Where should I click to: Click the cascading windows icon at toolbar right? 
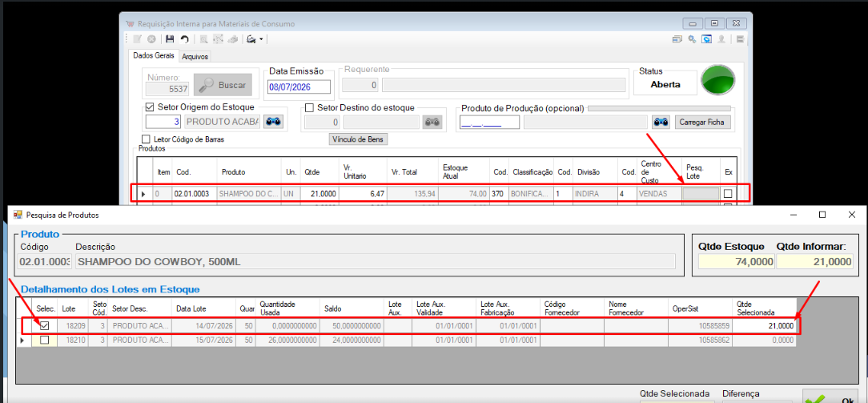677,39
